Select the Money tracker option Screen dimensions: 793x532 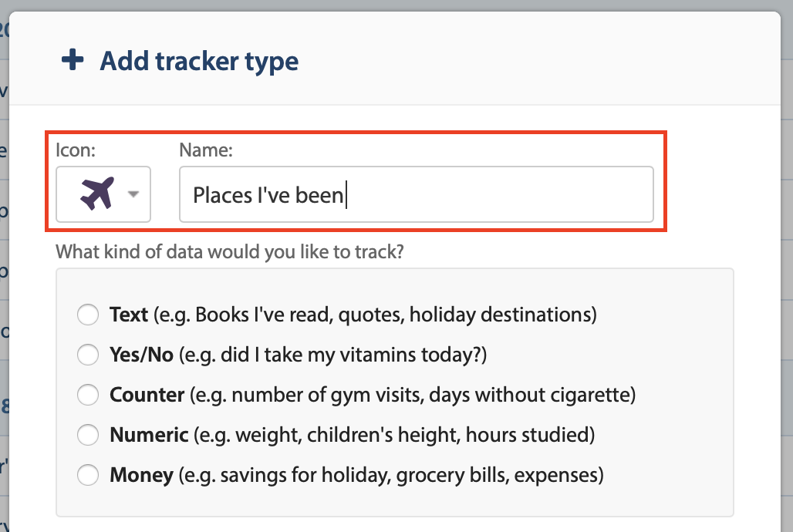(x=88, y=475)
